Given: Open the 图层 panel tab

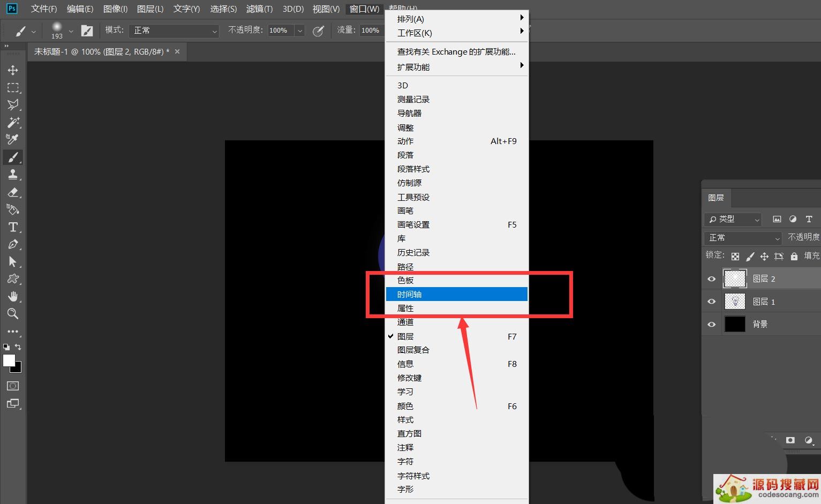Looking at the screenshot, I should coord(716,198).
